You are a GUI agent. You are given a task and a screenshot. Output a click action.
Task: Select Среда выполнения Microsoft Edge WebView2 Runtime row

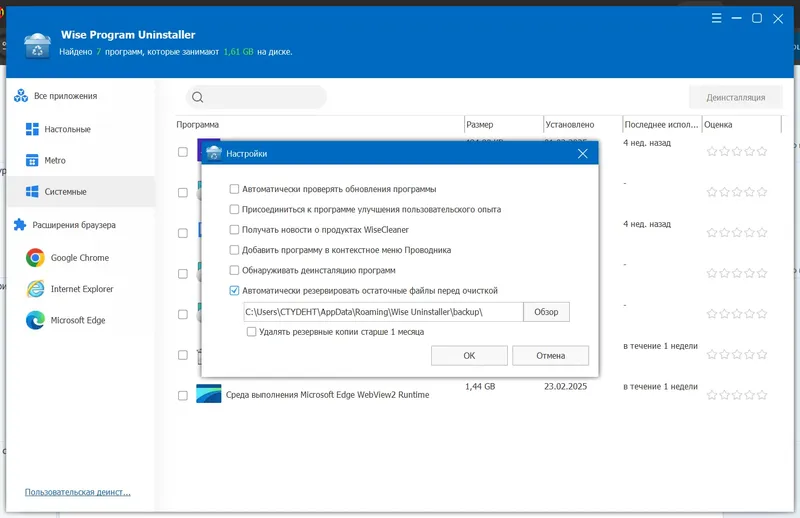(478, 394)
